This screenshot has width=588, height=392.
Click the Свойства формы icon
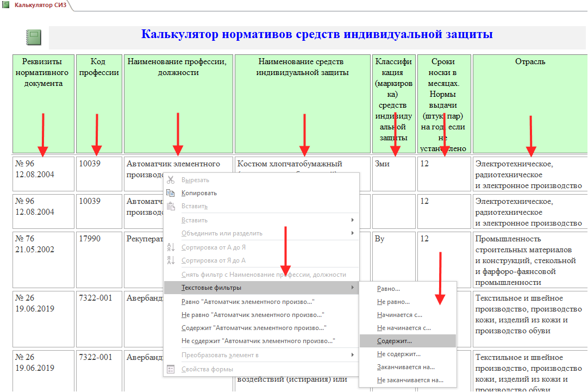click(171, 369)
